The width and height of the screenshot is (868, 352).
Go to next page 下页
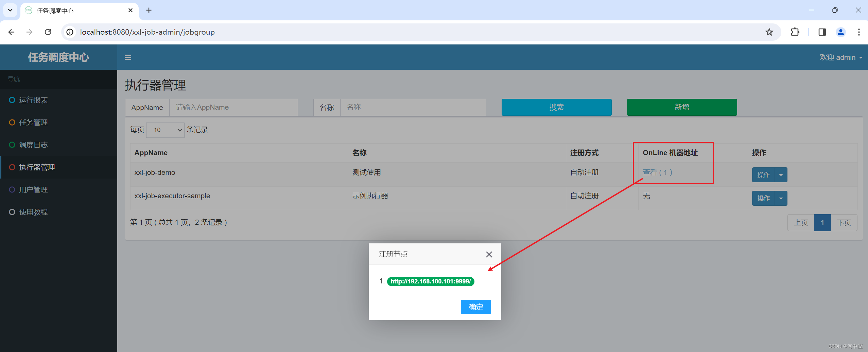(x=844, y=223)
